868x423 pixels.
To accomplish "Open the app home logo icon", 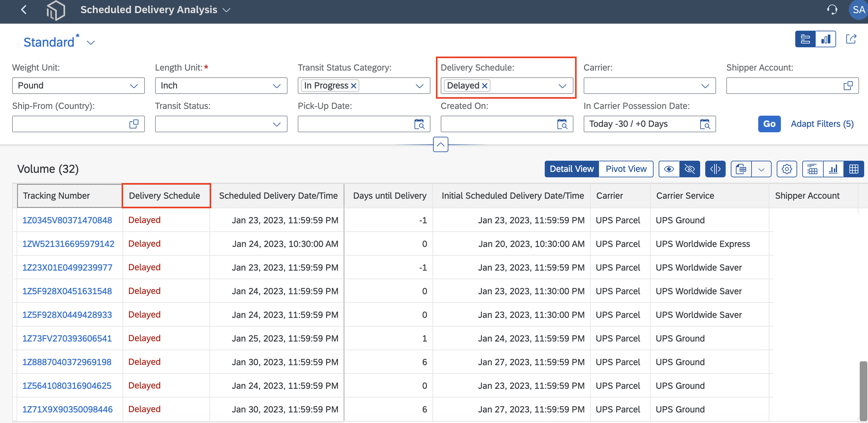I will point(56,10).
